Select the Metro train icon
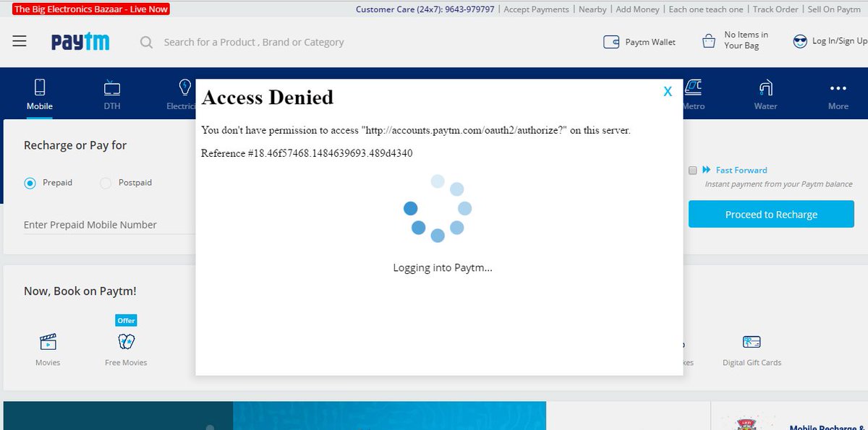Screen dimensions: 868x430 click(x=693, y=87)
